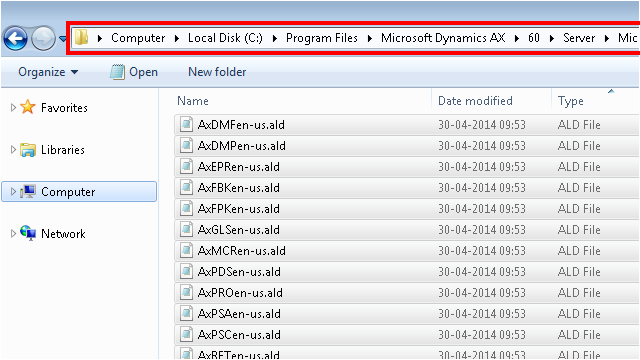The width and height of the screenshot is (640, 360).
Task: Expand the Favorites tree node
Action: [x=13, y=107]
